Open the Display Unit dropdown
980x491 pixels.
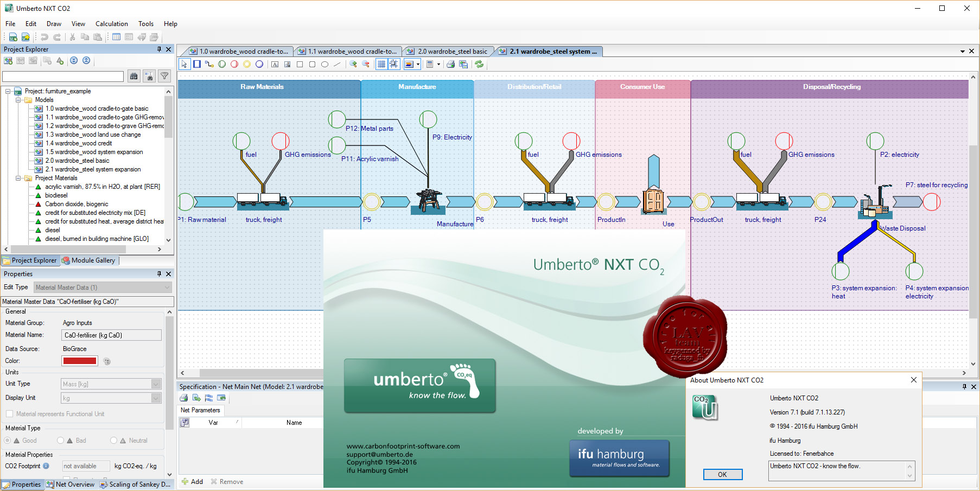coord(111,398)
